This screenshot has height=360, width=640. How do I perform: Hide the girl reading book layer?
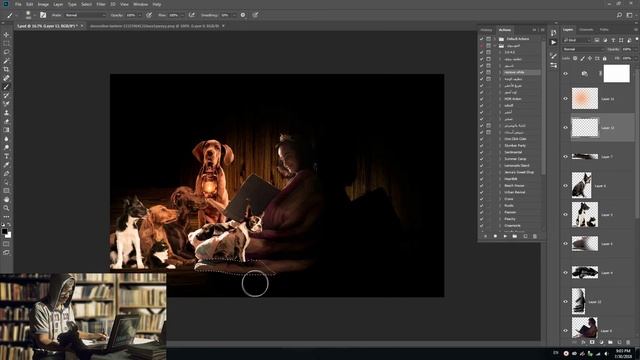coord(565,331)
